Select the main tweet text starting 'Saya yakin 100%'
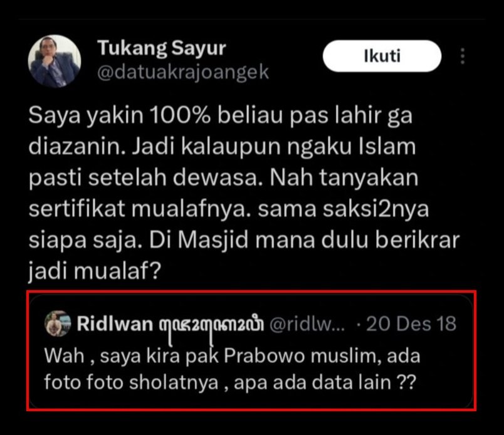The width and height of the screenshot is (504, 435). tap(244, 193)
